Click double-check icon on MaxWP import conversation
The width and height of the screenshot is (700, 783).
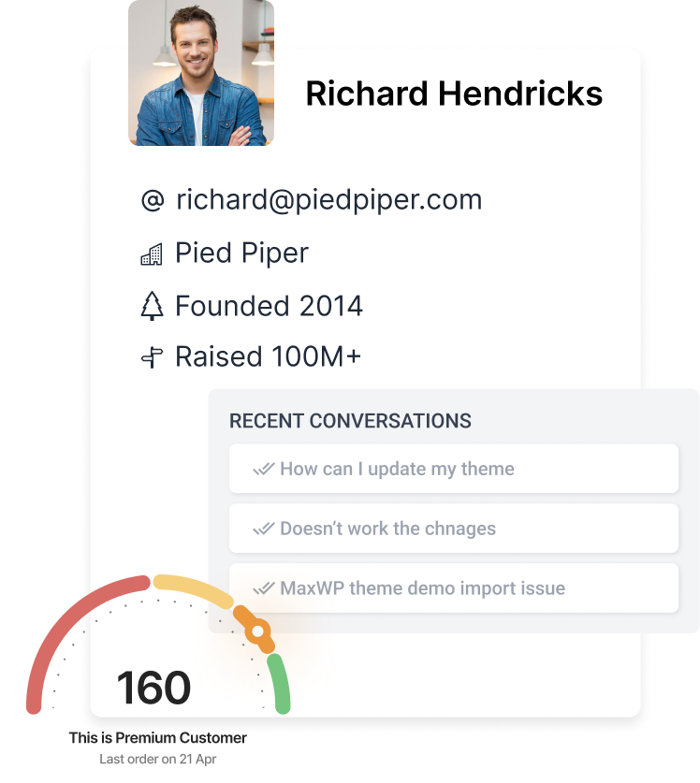[x=263, y=589]
